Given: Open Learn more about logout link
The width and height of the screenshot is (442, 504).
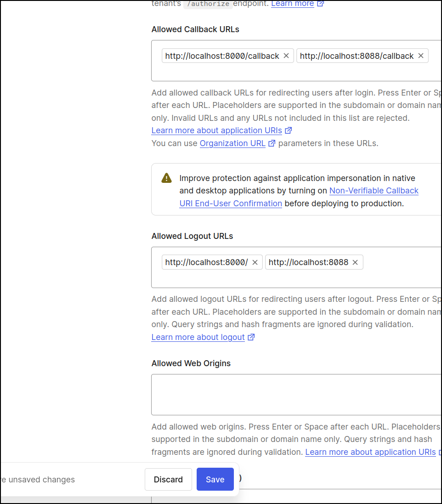Looking at the screenshot, I should pos(198,337).
